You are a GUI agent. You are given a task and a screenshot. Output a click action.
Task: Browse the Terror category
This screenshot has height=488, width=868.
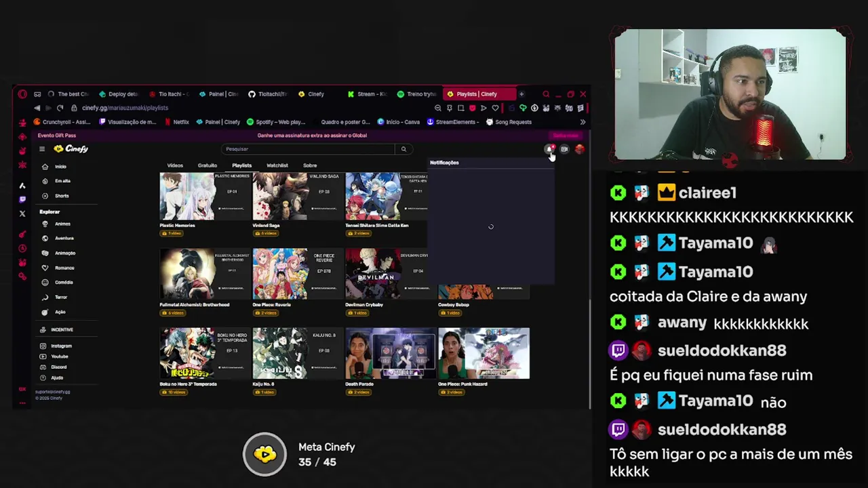(x=56, y=297)
